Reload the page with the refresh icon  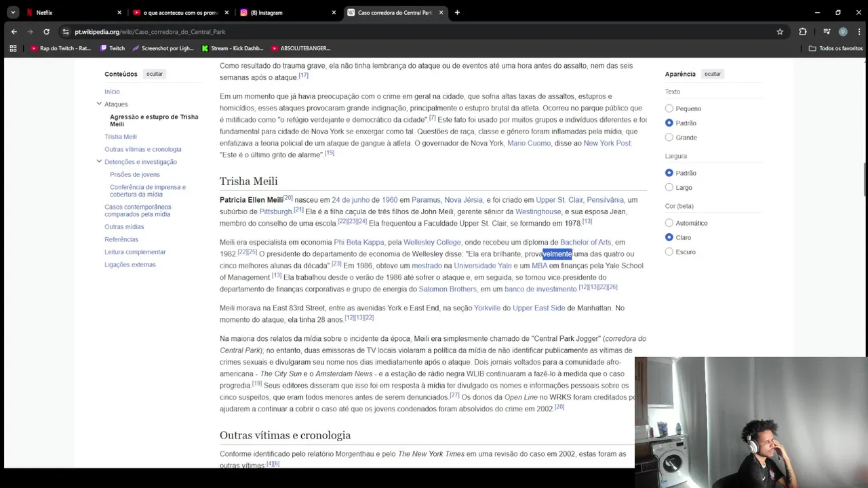coord(46,32)
